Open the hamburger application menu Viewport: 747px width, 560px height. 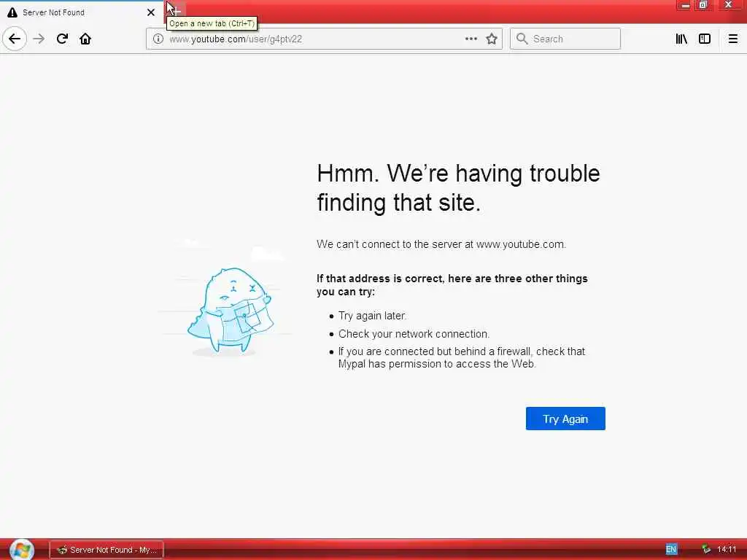point(732,39)
